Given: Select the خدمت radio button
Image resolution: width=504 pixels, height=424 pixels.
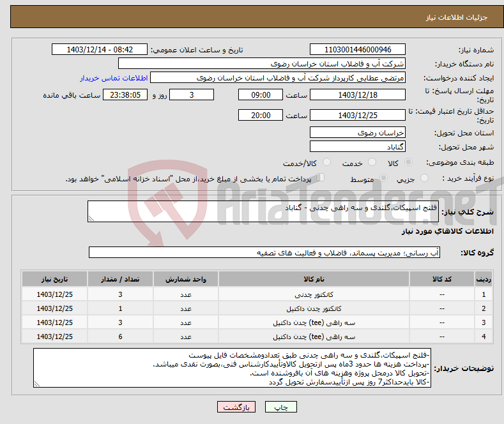Looking at the screenshot, I should [x=372, y=162].
